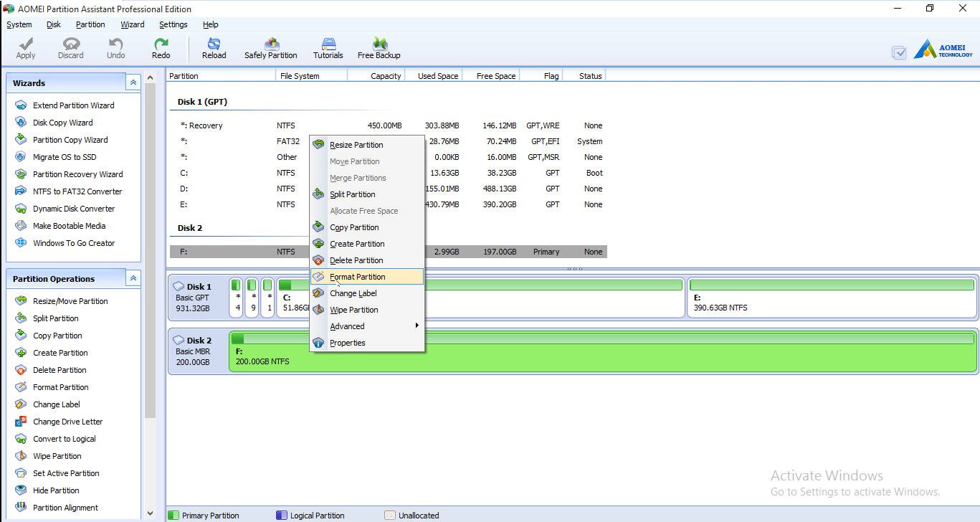Open Safely Partition from the toolbar
This screenshot has width=980, height=522.
[x=270, y=48]
